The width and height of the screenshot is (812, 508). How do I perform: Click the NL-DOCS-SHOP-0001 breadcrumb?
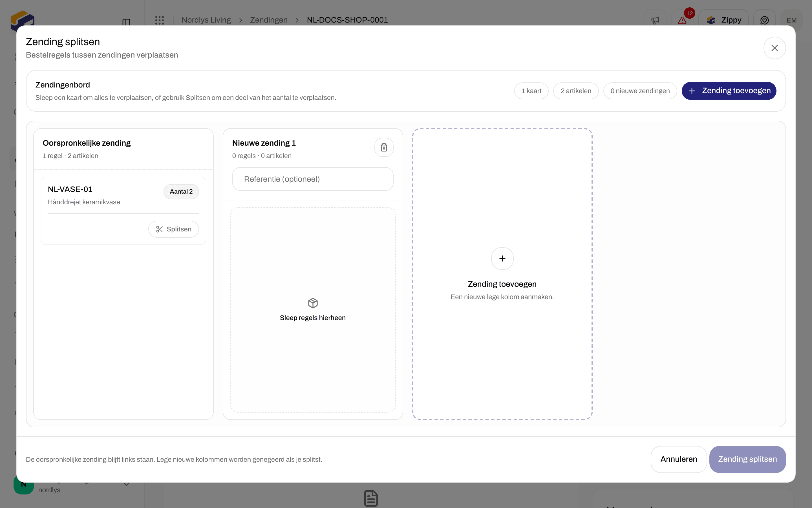click(347, 20)
